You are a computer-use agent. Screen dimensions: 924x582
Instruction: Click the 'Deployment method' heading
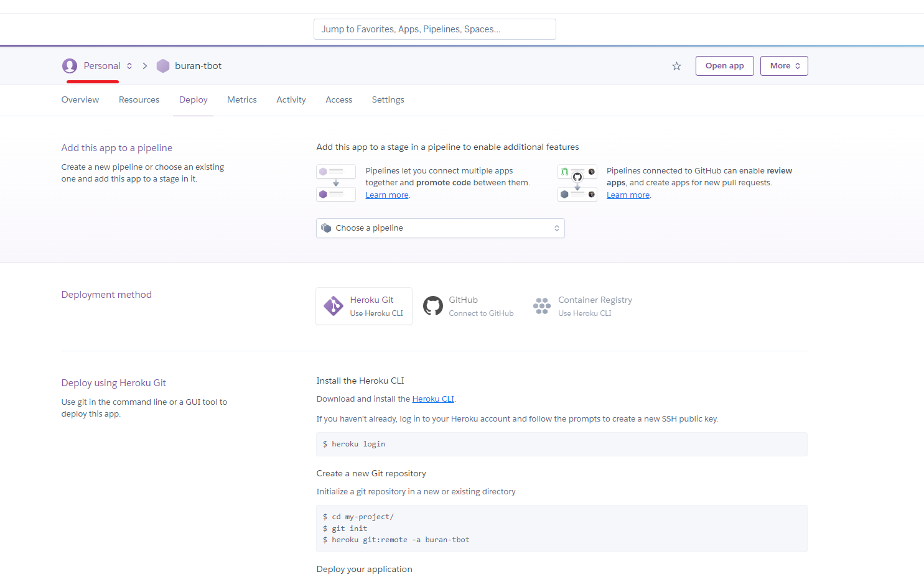click(106, 295)
